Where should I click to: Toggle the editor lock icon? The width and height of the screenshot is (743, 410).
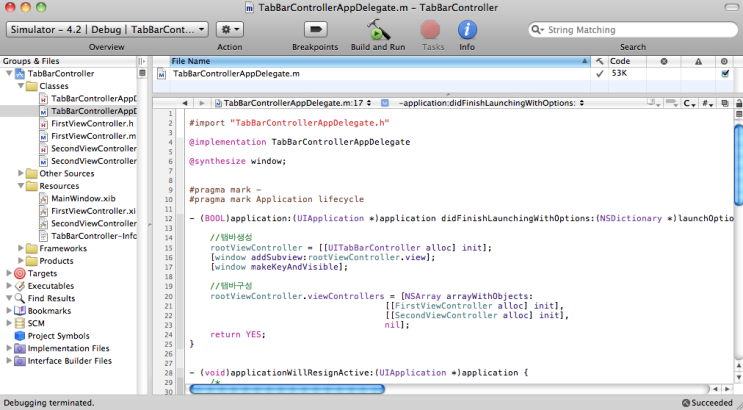tap(738, 103)
